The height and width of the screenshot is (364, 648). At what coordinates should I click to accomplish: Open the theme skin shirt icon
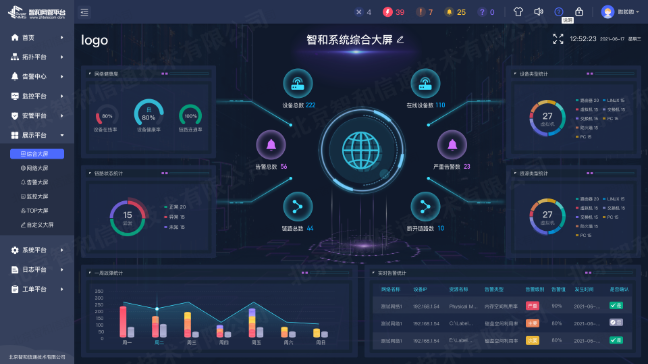point(518,12)
